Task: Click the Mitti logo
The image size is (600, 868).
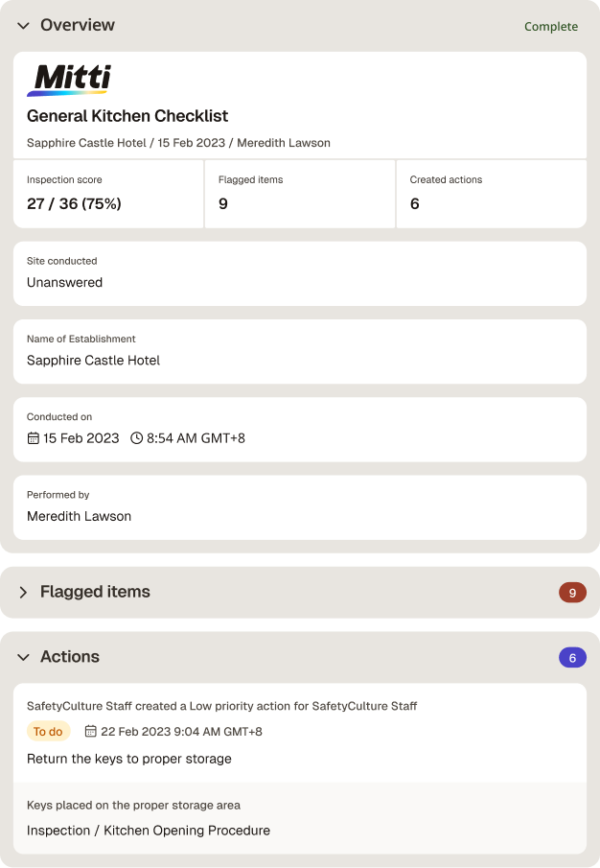Action: coord(69,81)
